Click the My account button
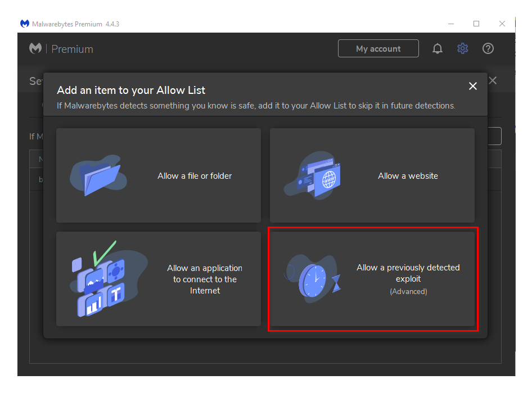The image size is (532, 393). (x=378, y=48)
